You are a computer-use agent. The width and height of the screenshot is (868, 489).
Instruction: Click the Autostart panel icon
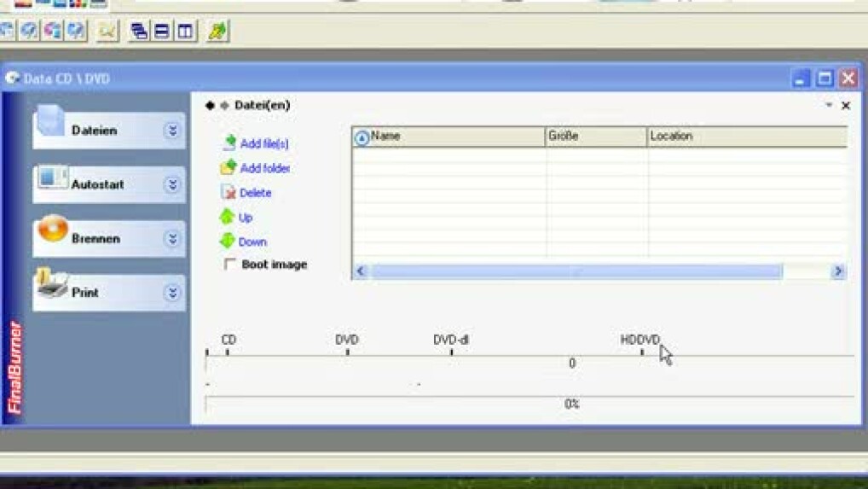click(x=53, y=178)
